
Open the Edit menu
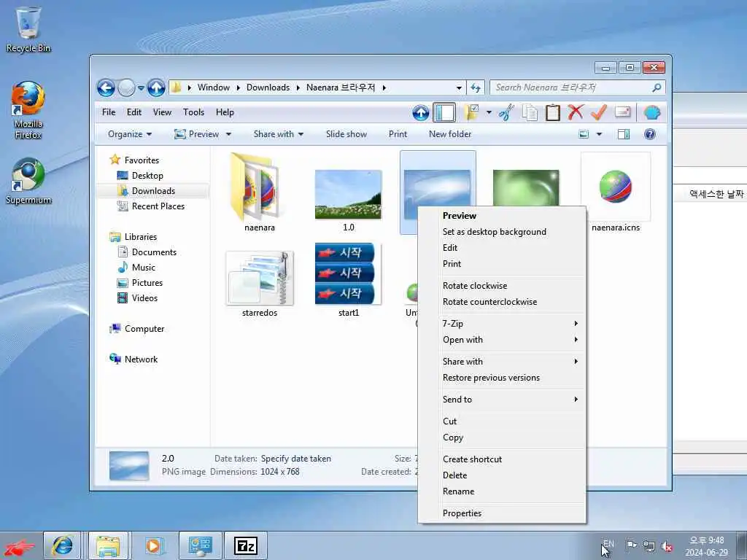134,112
